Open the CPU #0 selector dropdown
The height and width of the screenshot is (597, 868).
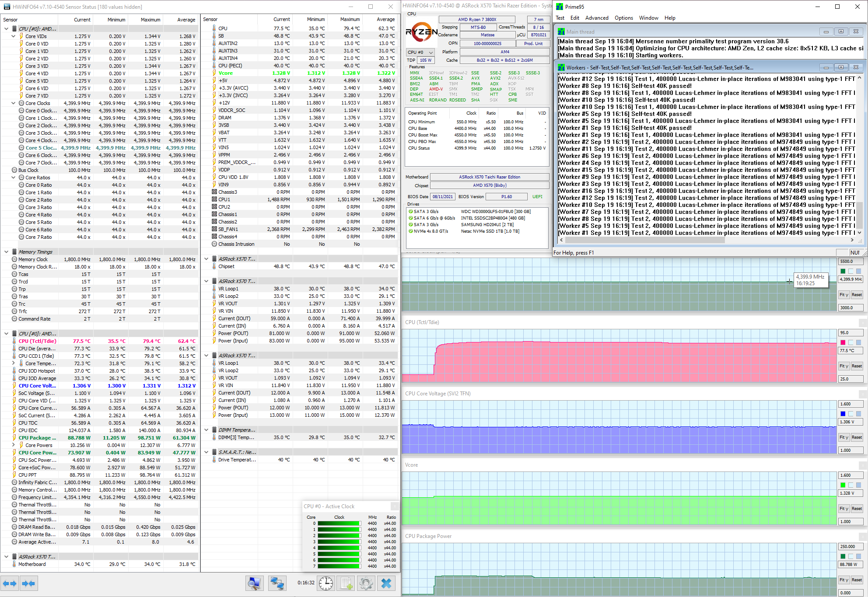click(420, 52)
